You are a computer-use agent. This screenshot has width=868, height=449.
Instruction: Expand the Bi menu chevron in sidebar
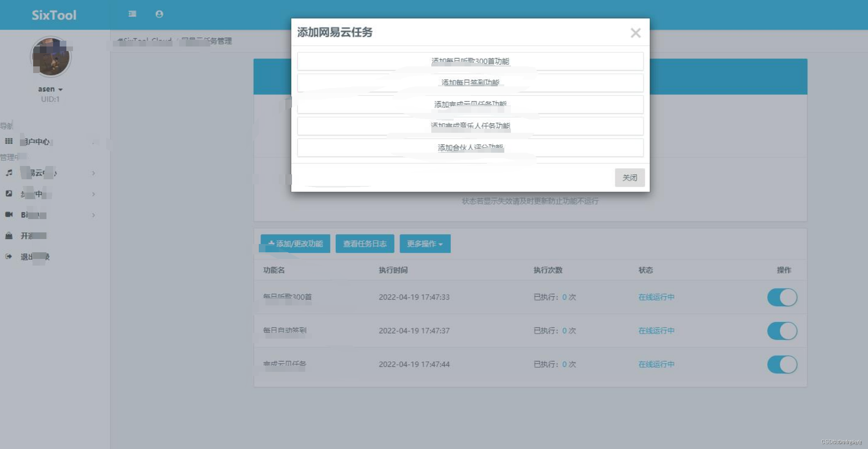[93, 215]
